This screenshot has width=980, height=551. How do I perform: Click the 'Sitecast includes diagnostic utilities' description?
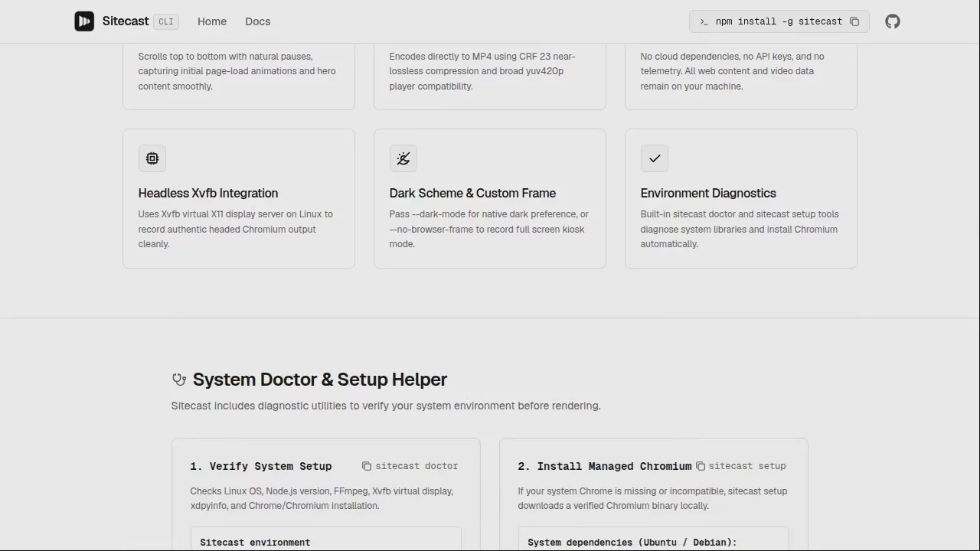(386, 406)
